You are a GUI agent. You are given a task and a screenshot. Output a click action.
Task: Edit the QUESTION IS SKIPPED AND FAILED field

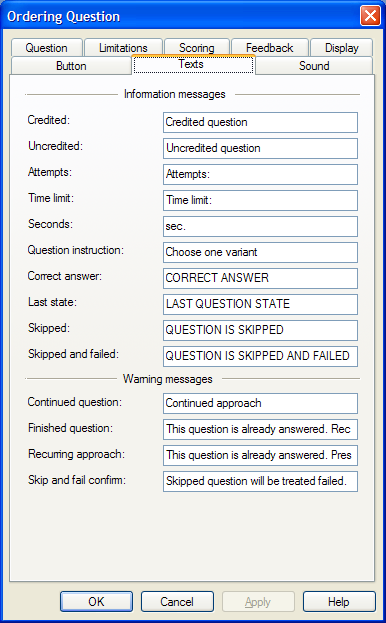pyautogui.click(x=260, y=356)
